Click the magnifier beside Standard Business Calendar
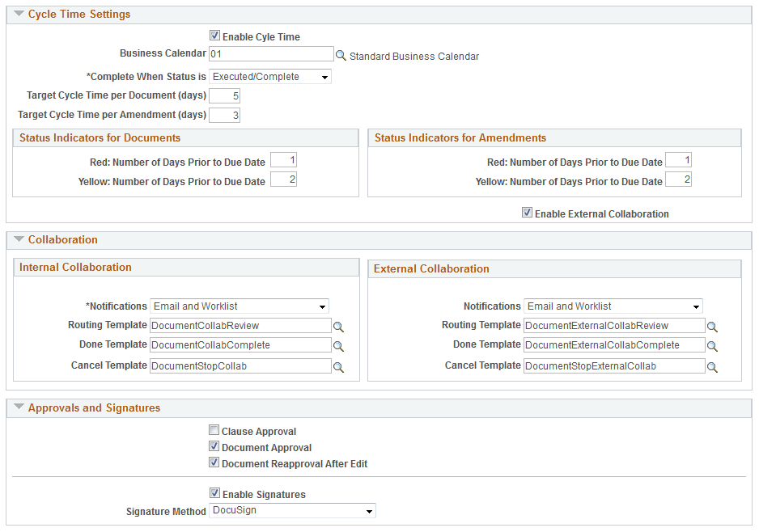This screenshot has height=532, width=759. coord(341,56)
